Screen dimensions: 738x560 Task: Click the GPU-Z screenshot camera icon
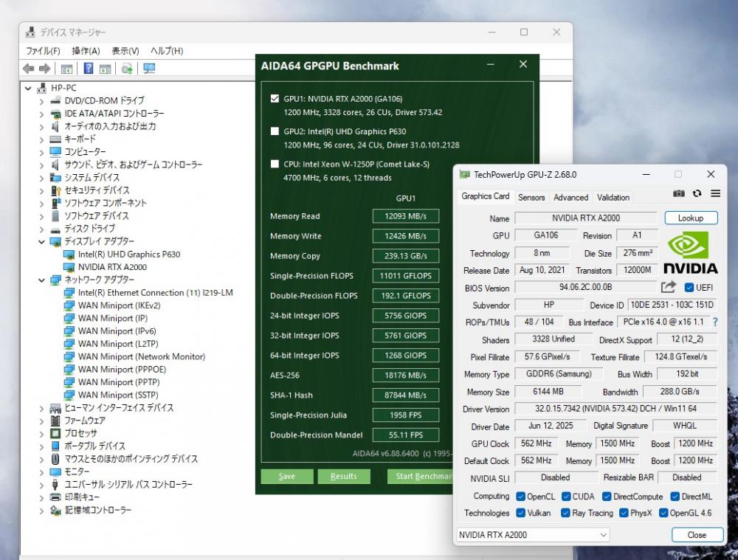679,193
